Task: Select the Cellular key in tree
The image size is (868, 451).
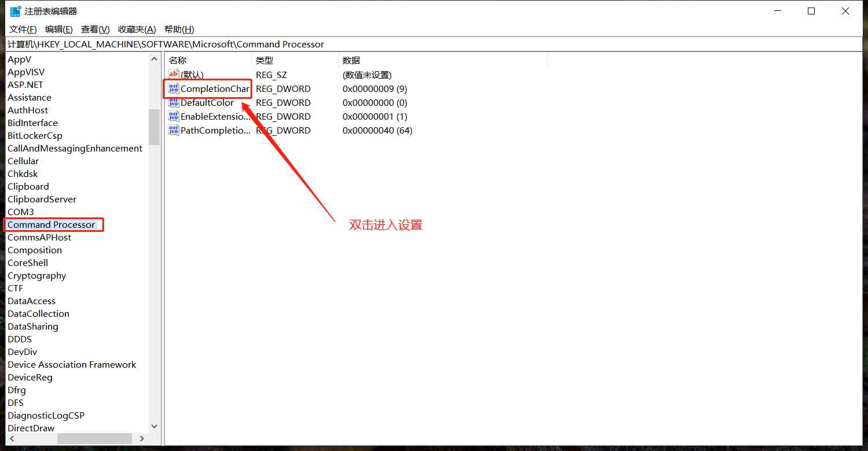Action: click(x=23, y=161)
